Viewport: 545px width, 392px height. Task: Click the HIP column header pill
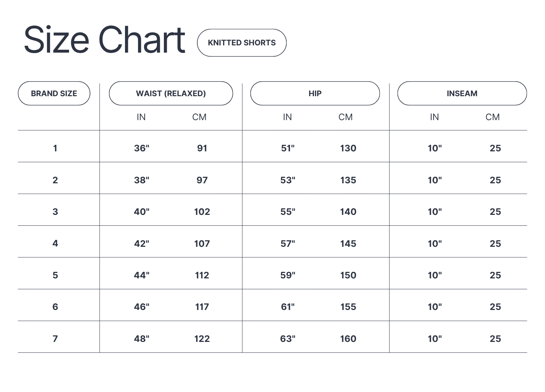pos(315,94)
